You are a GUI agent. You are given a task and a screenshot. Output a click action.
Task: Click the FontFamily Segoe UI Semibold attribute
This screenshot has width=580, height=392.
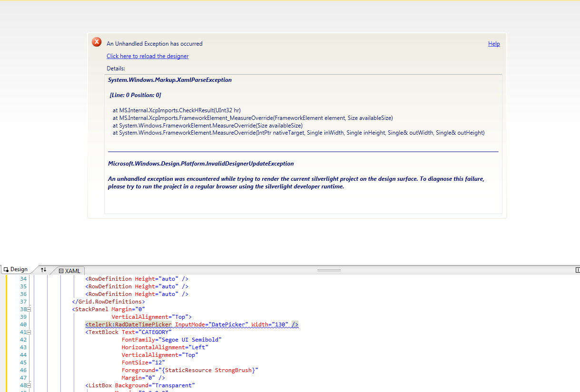pos(172,340)
